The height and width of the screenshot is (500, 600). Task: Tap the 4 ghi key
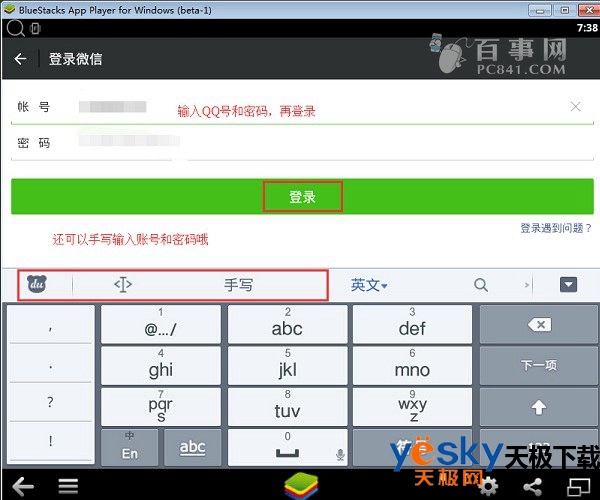point(161,365)
